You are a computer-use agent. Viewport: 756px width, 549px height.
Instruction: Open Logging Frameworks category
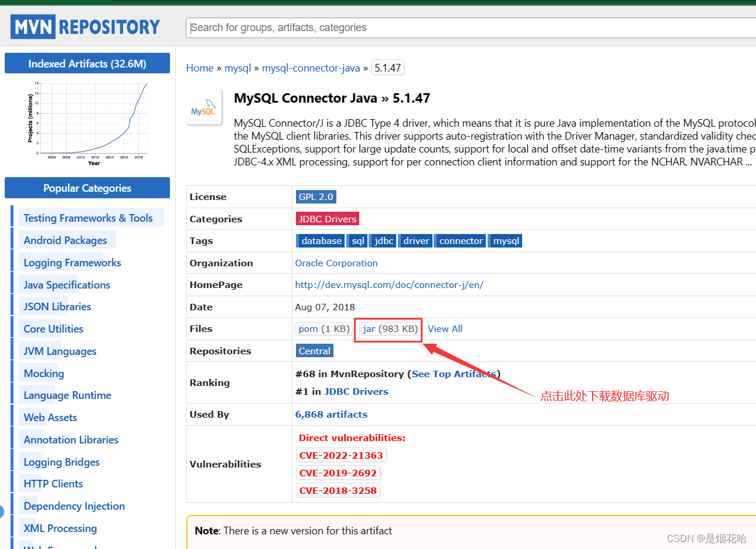pyautogui.click(x=72, y=263)
